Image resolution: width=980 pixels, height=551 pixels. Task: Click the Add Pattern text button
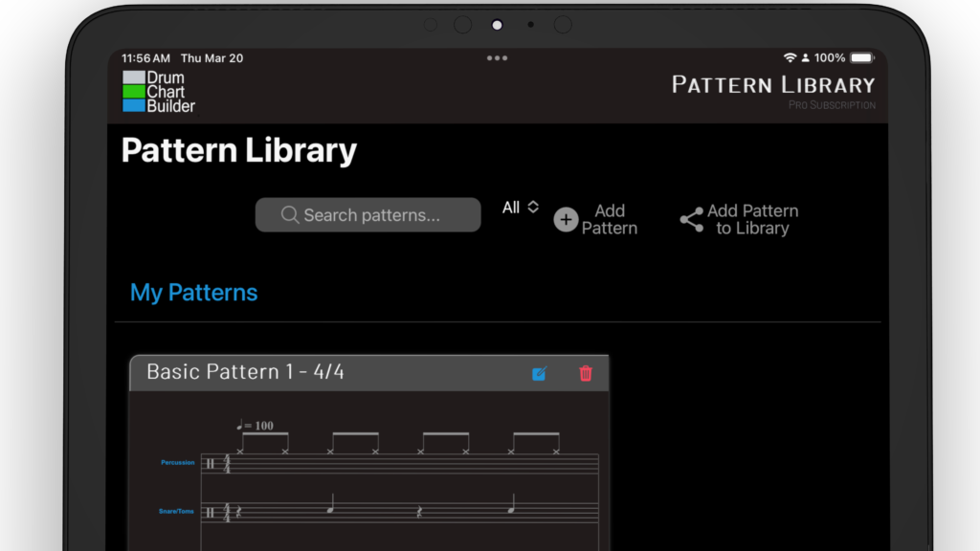609,220
